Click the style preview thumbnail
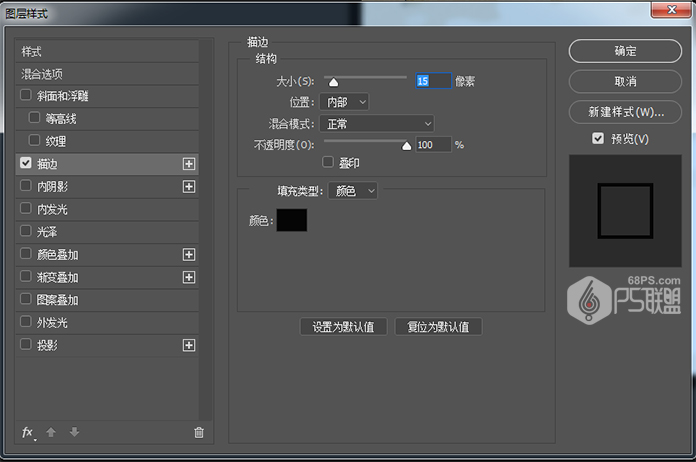 (625, 211)
